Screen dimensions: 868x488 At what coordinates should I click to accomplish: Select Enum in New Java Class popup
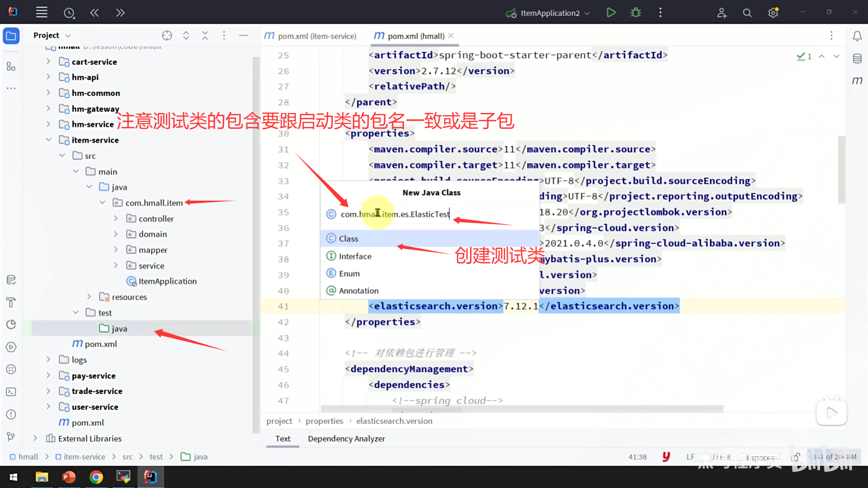coord(349,273)
